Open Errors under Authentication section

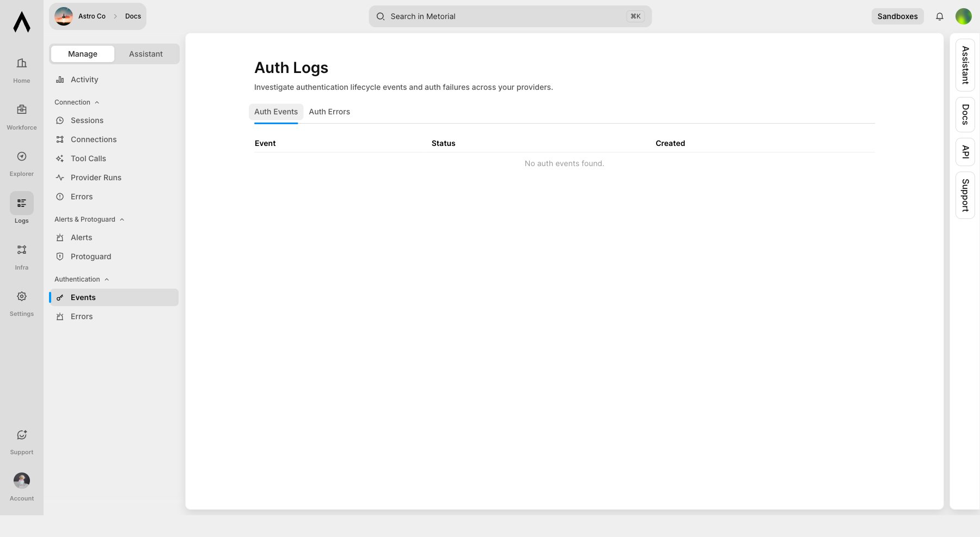[114, 316]
